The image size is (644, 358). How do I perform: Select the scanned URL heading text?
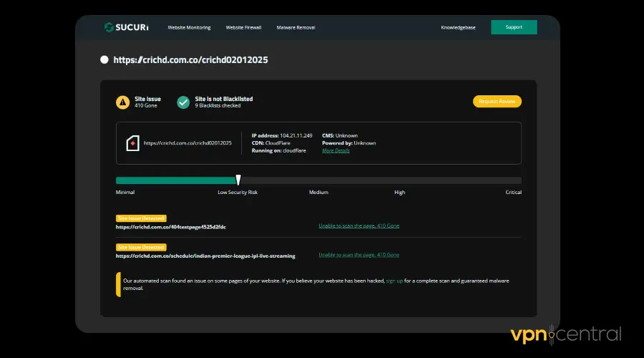pyautogui.click(x=190, y=59)
